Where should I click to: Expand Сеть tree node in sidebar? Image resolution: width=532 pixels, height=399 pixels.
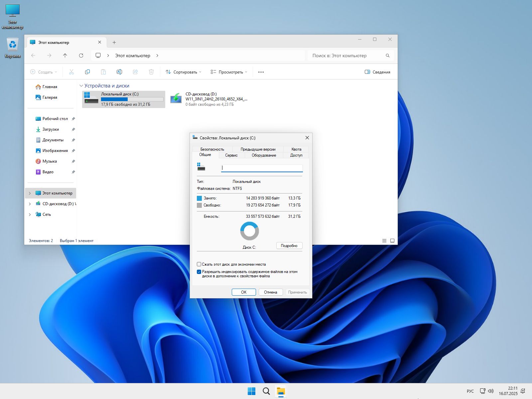click(x=30, y=214)
